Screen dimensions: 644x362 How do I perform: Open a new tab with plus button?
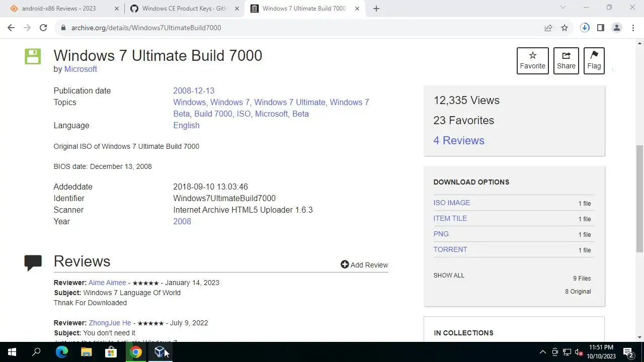click(x=376, y=9)
